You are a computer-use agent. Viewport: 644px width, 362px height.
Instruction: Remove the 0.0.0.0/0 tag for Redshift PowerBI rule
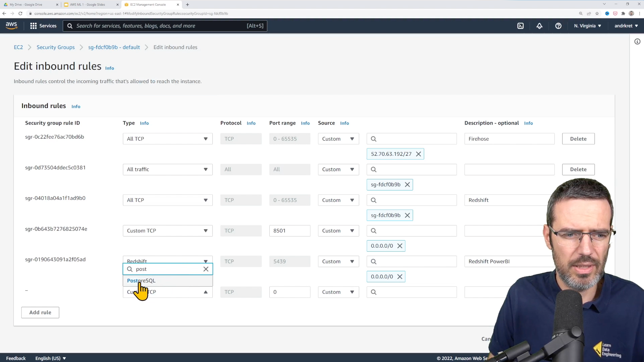click(x=400, y=277)
